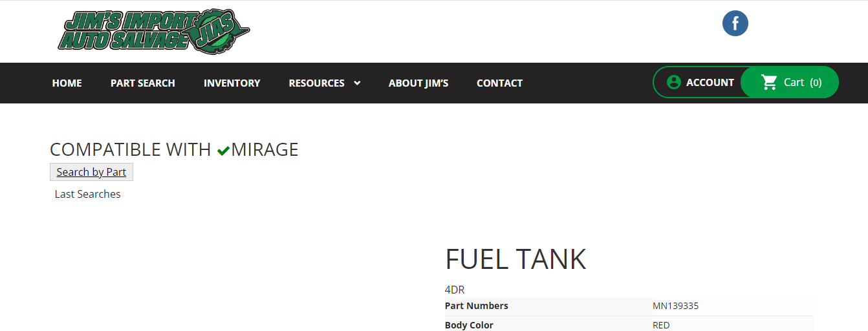
Task: Expand the Resources dropdown chevron
Action: (357, 83)
